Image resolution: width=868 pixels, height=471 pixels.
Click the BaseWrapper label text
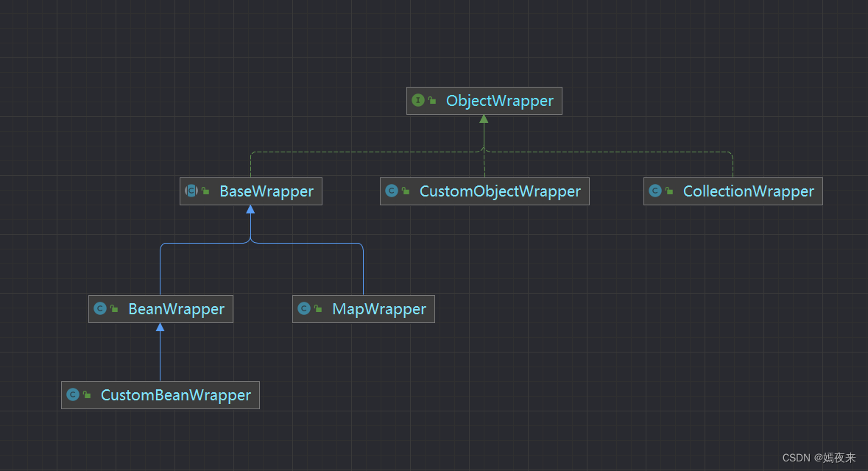click(267, 191)
